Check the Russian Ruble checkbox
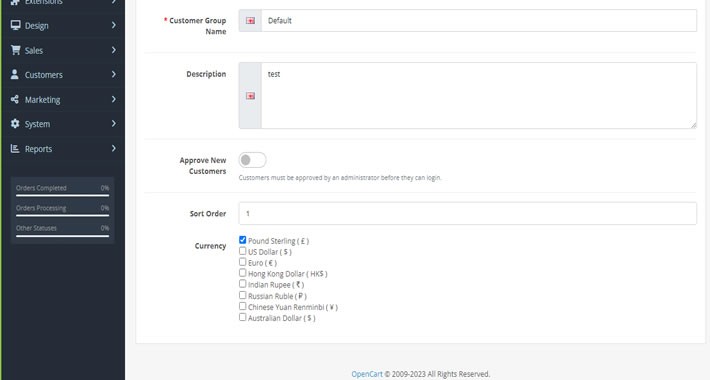Image resolution: width=710 pixels, height=380 pixels. tap(243, 295)
